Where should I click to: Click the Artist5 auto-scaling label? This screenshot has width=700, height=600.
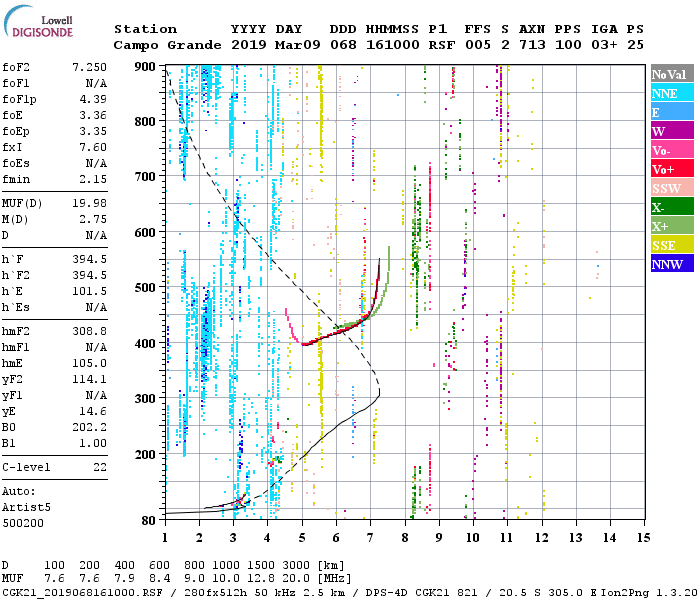pyautogui.click(x=26, y=508)
